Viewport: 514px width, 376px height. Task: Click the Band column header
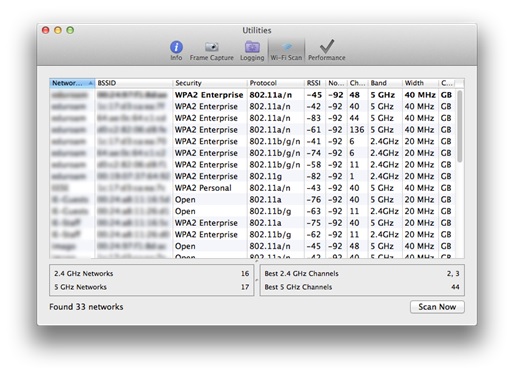coord(385,83)
